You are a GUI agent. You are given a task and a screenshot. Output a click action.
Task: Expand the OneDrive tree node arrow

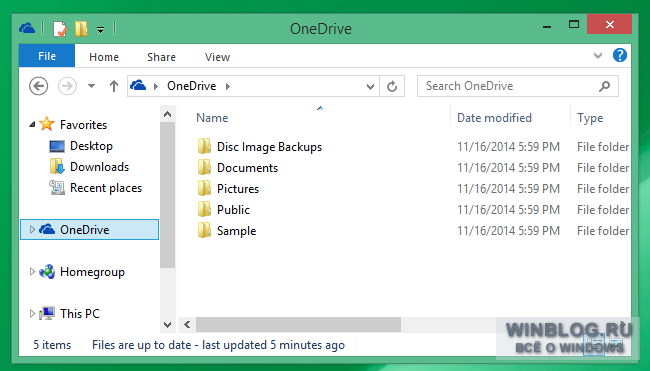coord(32,229)
